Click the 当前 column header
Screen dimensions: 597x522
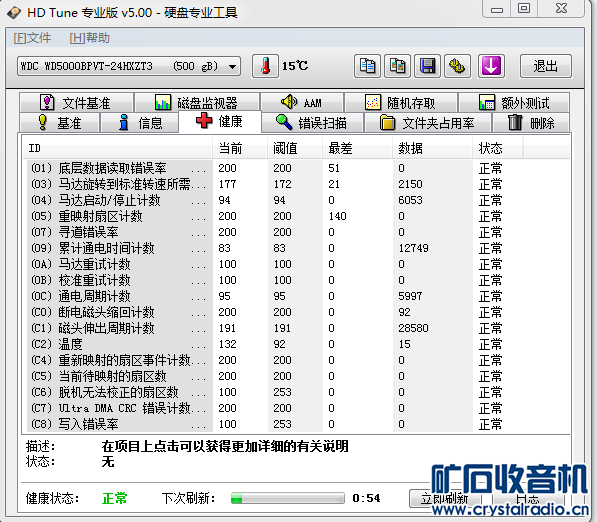(240, 148)
